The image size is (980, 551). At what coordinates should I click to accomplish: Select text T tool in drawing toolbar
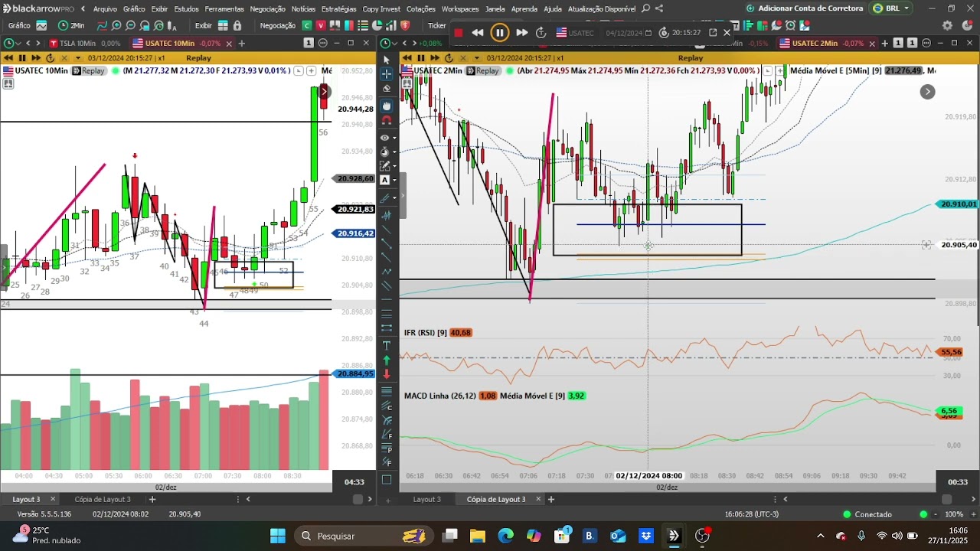pyautogui.click(x=386, y=345)
